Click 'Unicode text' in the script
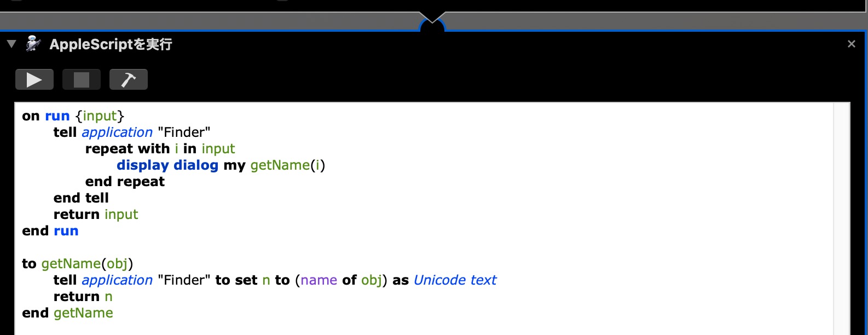The height and width of the screenshot is (335, 868). coord(455,280)
